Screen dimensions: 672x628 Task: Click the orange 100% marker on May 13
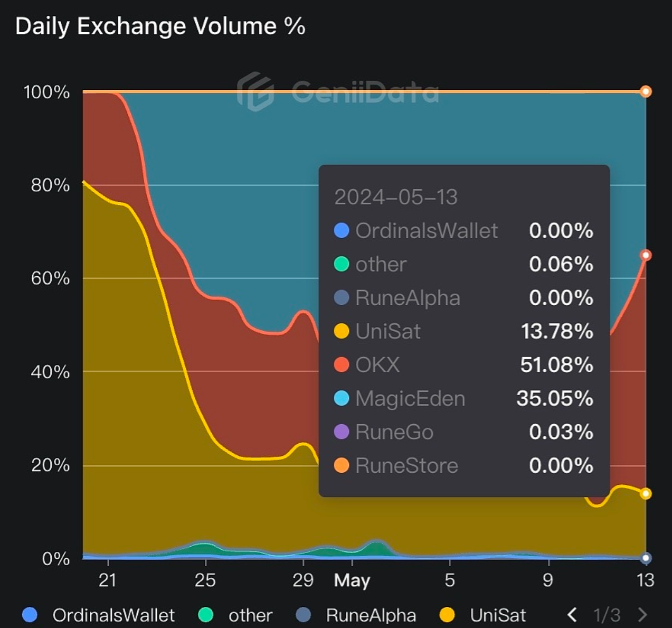point(646,92)
